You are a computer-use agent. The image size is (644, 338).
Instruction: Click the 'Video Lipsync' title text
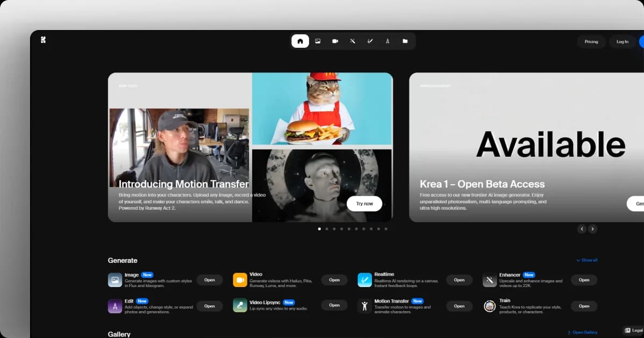pos(265,302)
